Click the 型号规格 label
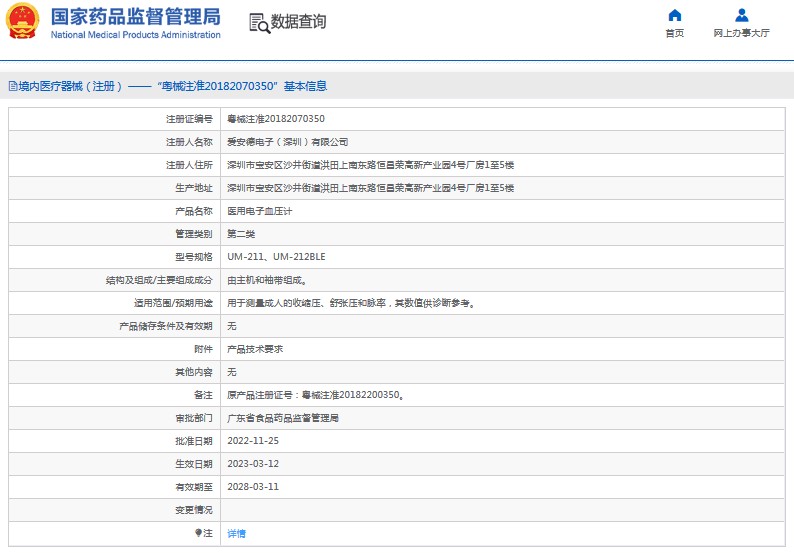794x553 pixels. tap(194, 257)
